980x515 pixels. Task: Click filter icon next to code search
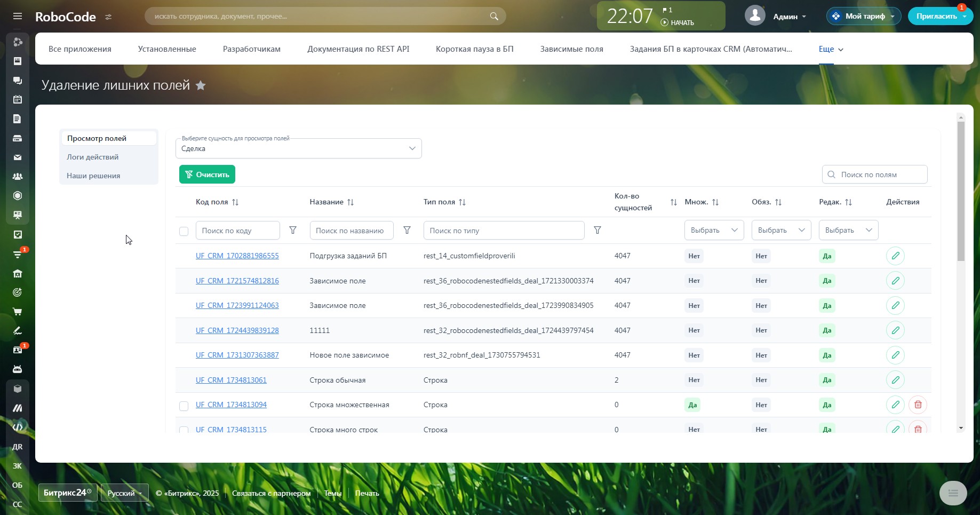coord(293,230)
